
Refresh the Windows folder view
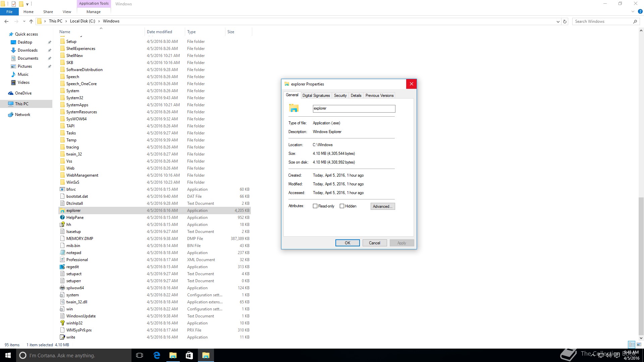tap(565, 21)
